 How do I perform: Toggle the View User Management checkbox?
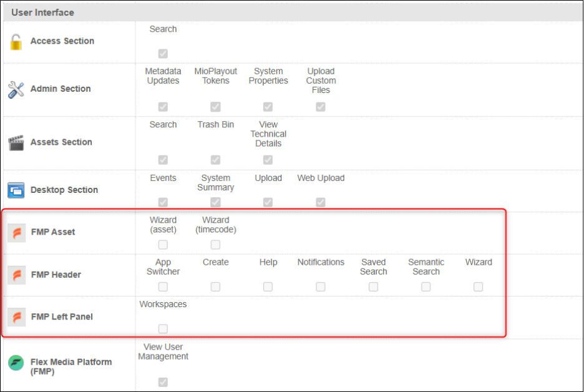[x=163, y=382]
